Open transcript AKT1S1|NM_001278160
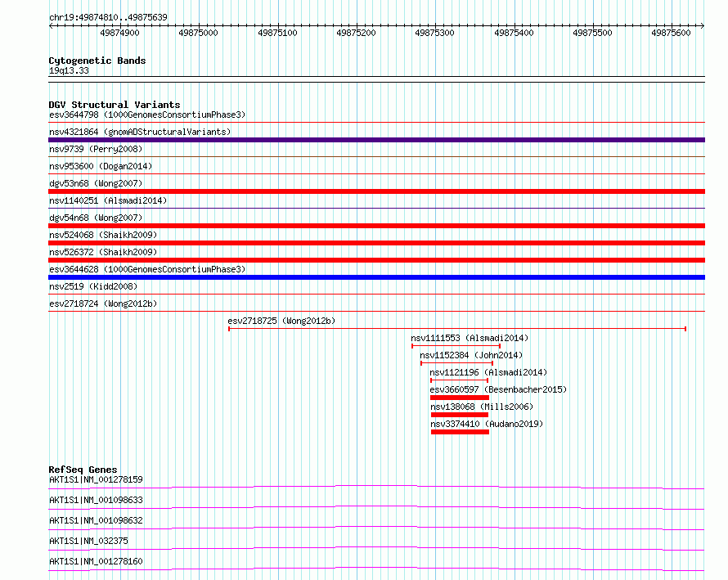 click(x=96, y=561)
